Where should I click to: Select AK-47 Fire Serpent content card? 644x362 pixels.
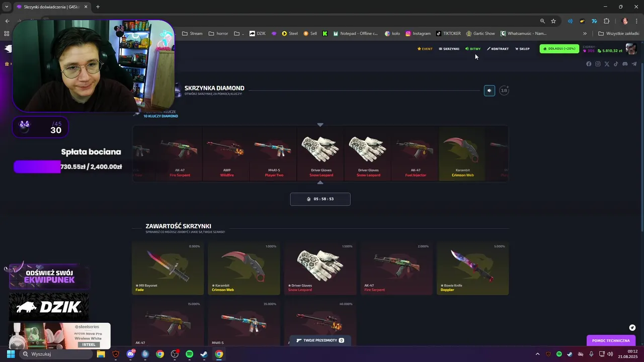tap(396, 268)
